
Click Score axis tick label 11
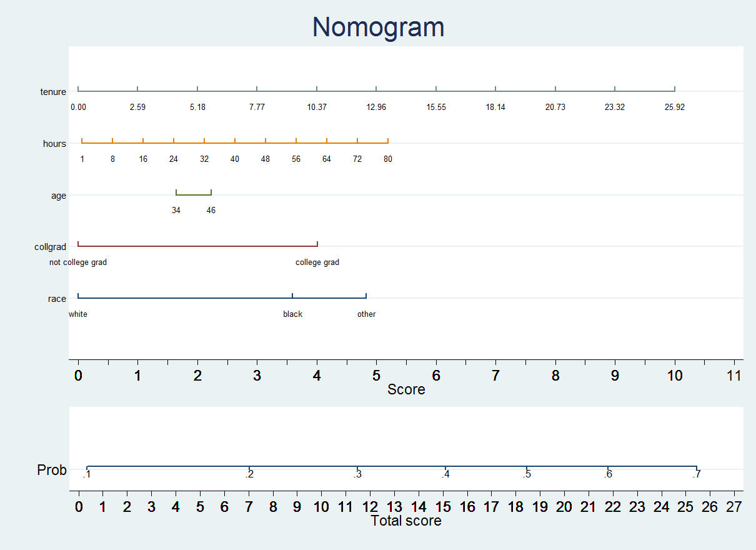734,376
